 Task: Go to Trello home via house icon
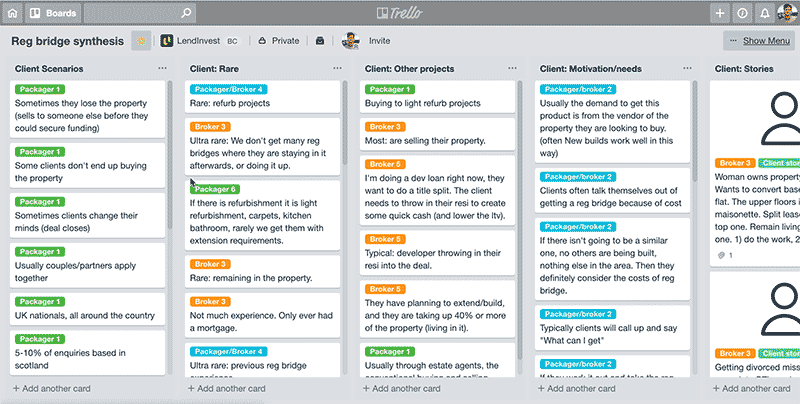click(x=15, y=13)
